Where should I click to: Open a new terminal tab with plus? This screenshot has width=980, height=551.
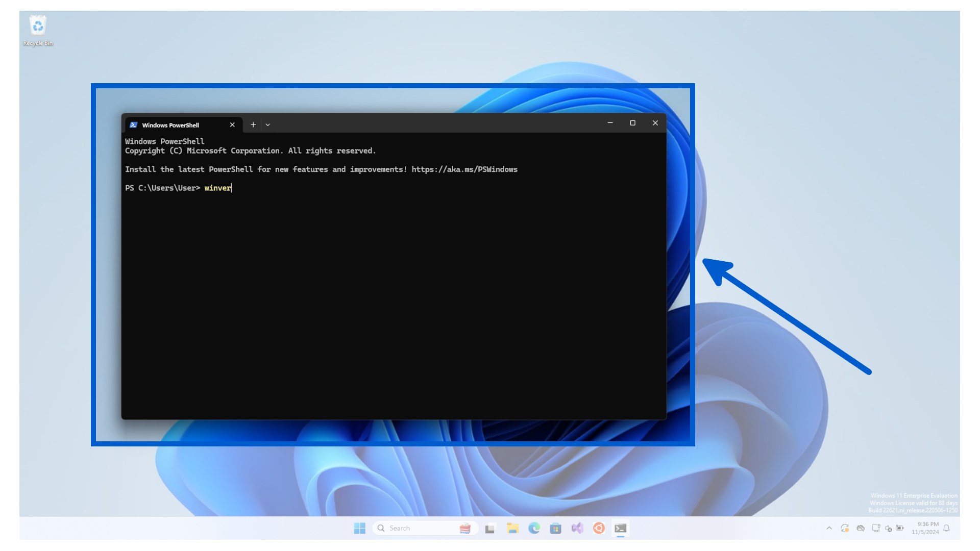(253, 124)
